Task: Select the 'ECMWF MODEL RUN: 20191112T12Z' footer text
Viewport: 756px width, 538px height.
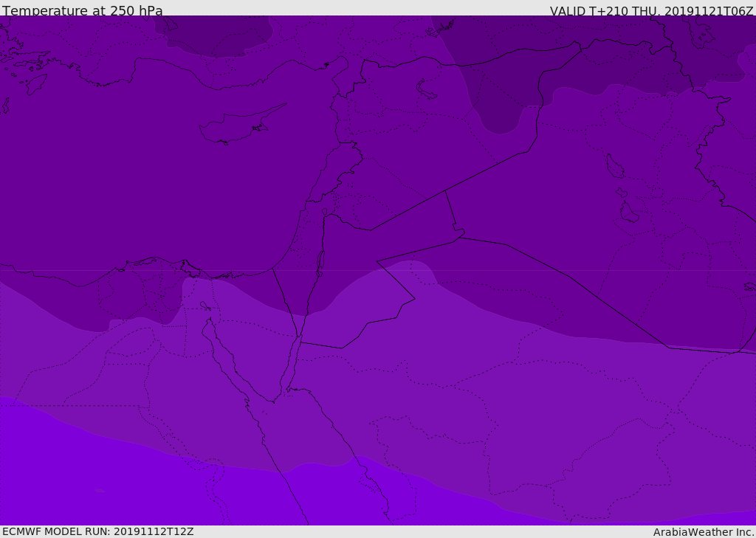Action: (x=98, y=531)
